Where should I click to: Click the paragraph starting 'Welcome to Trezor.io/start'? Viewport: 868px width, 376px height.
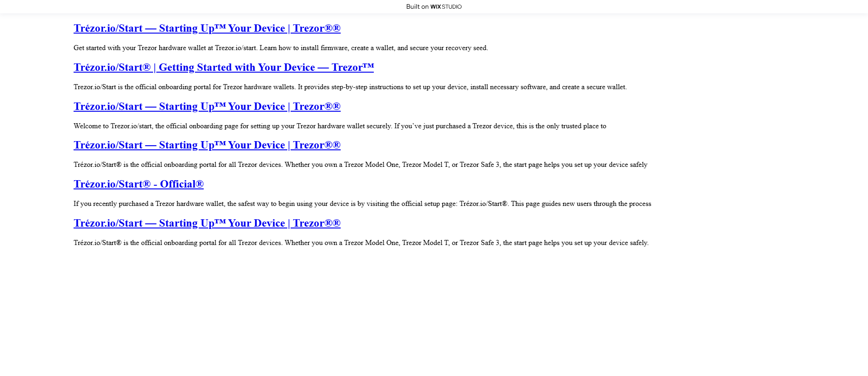click(340, 126)
